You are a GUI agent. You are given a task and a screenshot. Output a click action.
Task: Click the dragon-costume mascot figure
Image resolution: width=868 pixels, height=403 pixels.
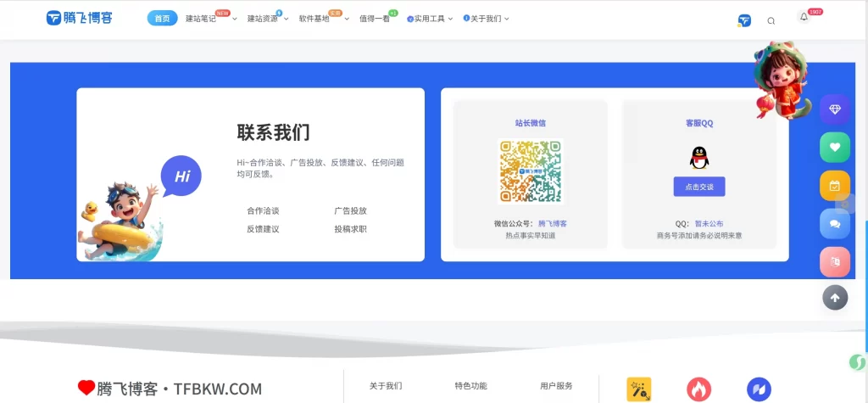[x=781, y=80]
